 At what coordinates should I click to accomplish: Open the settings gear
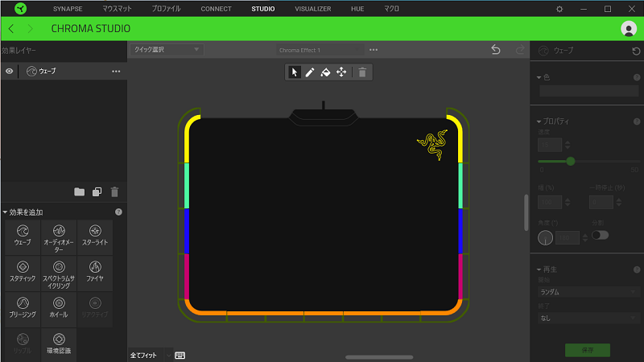click(559, 9)
